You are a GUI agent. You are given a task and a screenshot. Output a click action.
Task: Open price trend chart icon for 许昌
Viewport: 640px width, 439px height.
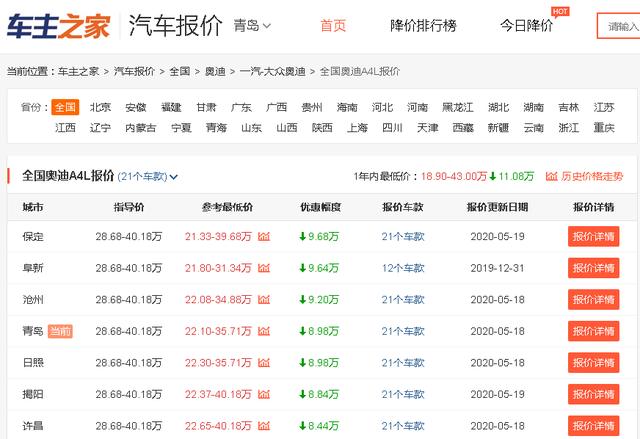(264, 426)
